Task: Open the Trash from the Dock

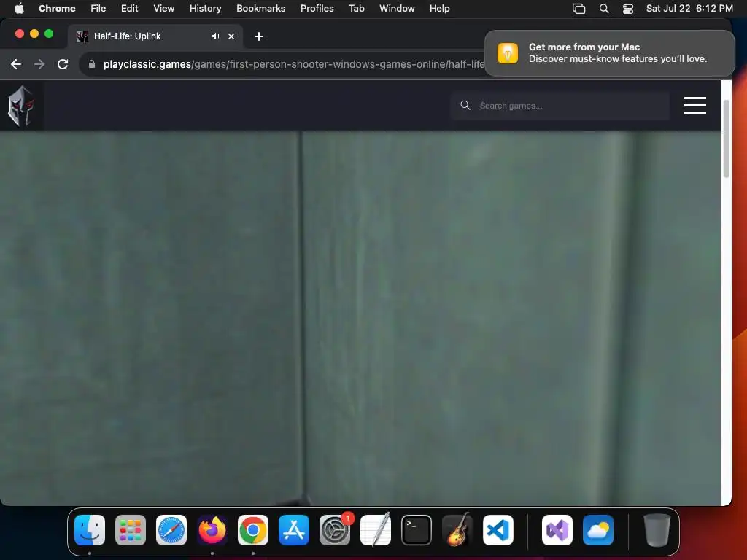Action: pos(657,530)
